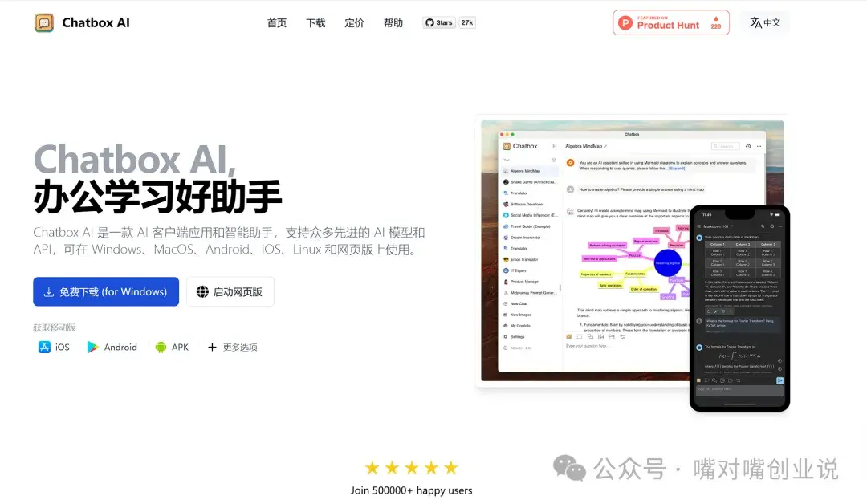Click the GitHub Stars badge
The image size is (867, 504).
(439, 22)
